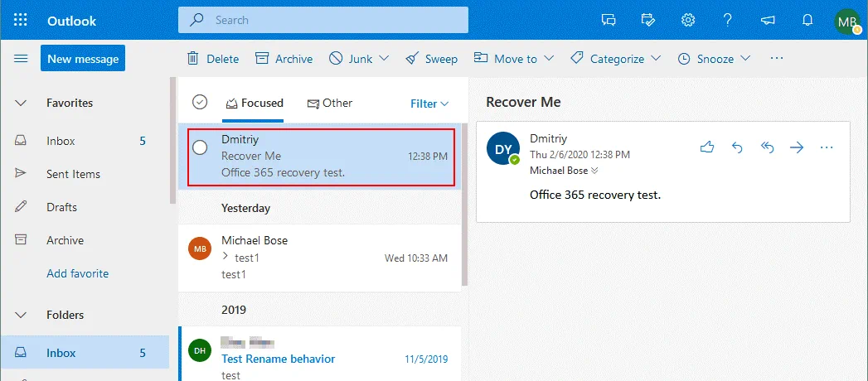868x381 pixels.
Task: Select Inbox under Folders
Action: click(84, 353)
